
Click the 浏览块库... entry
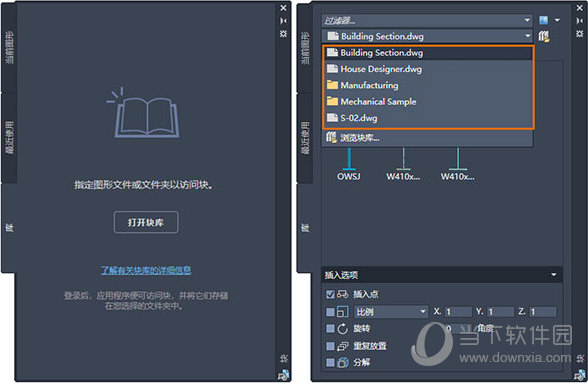[x=428, y=138]
